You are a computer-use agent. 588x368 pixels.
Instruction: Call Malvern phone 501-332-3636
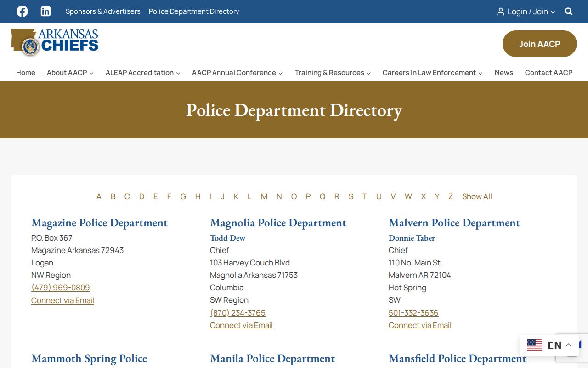413,313
